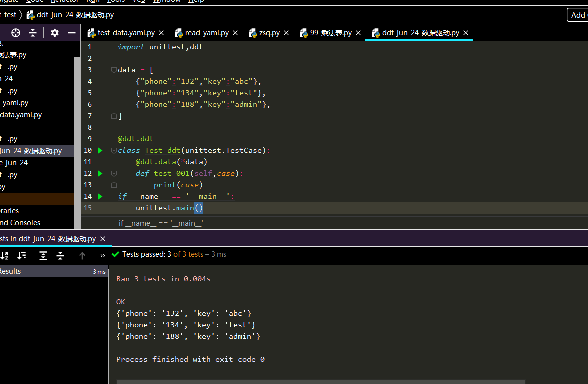Run Test_ddt class from gutter arrow
This screenshot has width=588, height=384.
coord(100,150)
